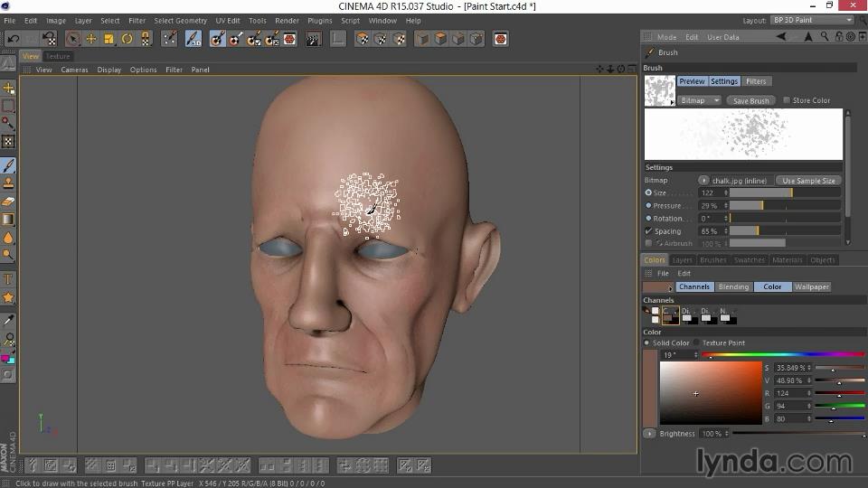Click the Undo arrow icon
Screen dimensions: 868x488
[x=13, y=39]
